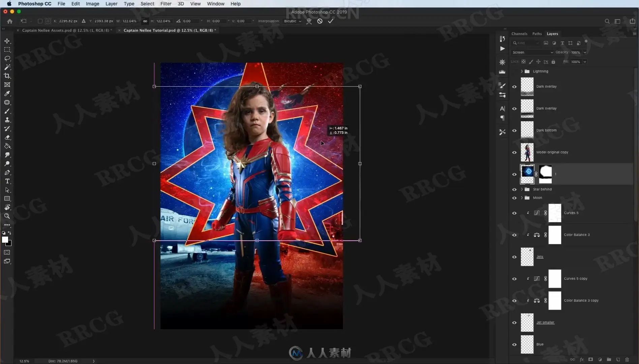
Task: Select the Eraser tool
Action: click(x=7, y=137)
